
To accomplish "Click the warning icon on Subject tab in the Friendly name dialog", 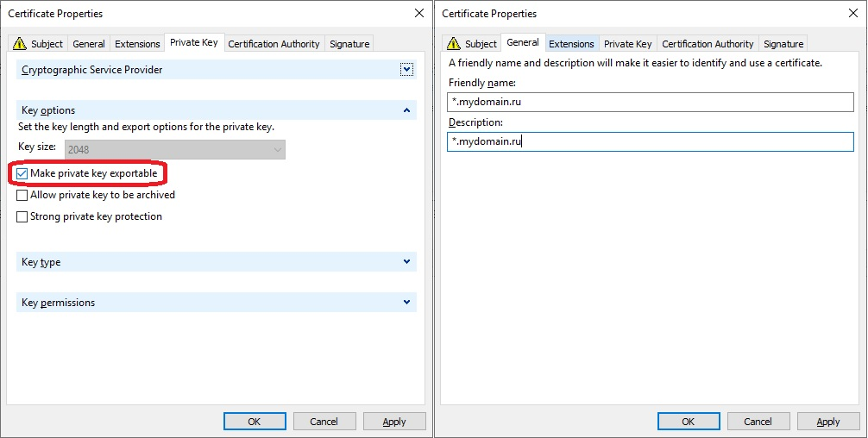I will [453, 44].
